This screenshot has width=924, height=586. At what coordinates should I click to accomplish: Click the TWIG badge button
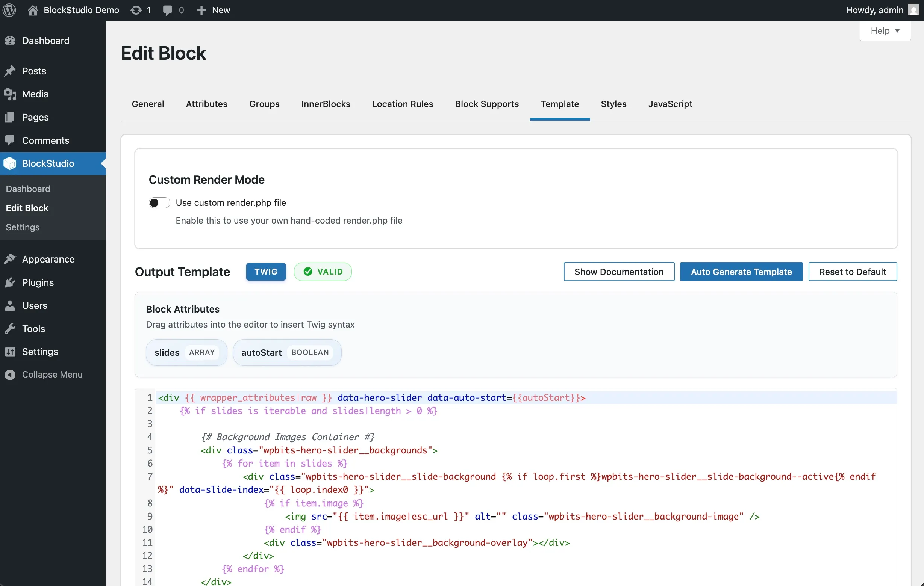(266, 272)
